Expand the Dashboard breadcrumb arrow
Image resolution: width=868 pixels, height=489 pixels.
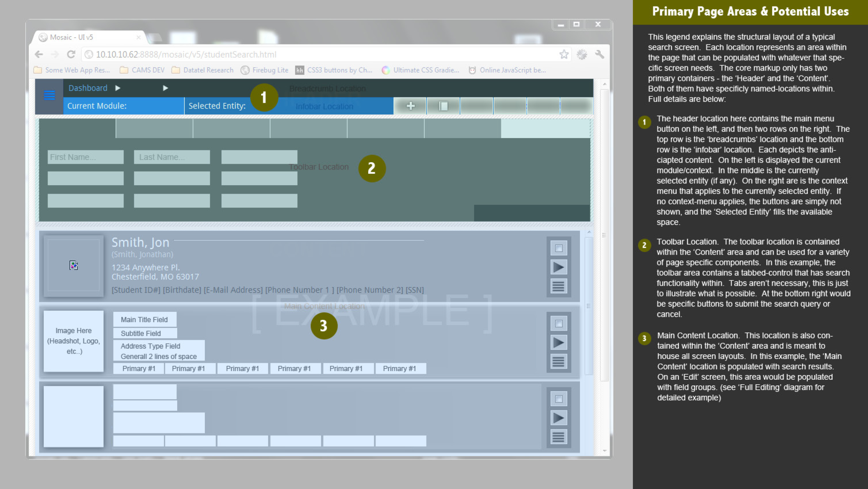click(x=118, y=88)
